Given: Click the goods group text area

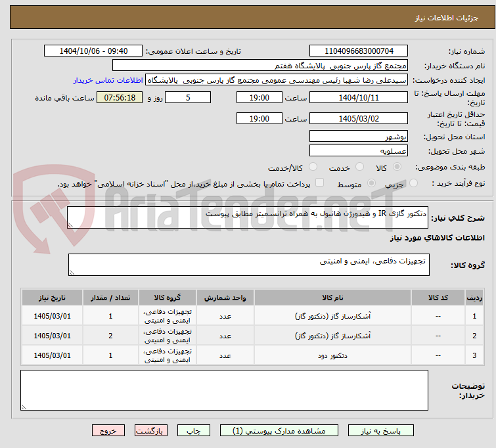Looking at the screenshot, I should click(249, 265).
